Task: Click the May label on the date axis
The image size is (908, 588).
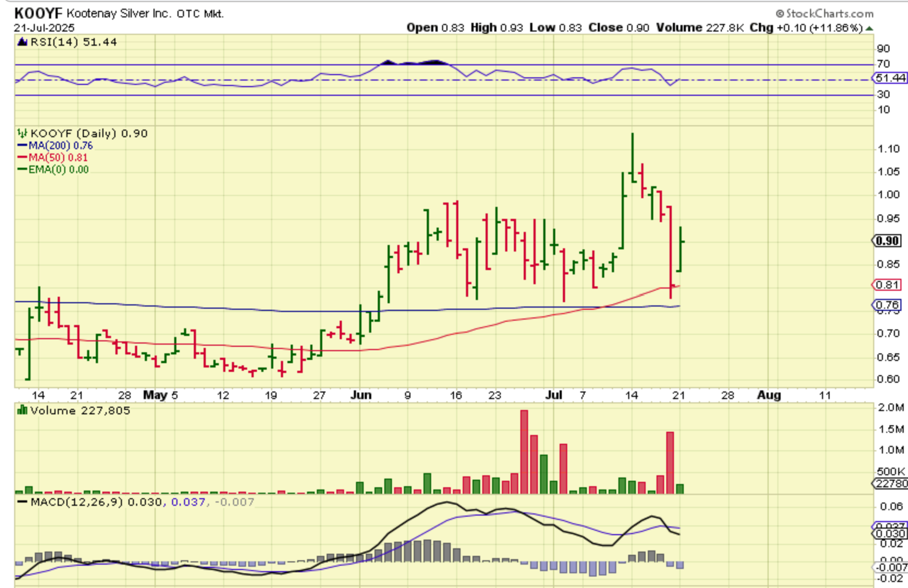Action: click(x=155, y=395)
